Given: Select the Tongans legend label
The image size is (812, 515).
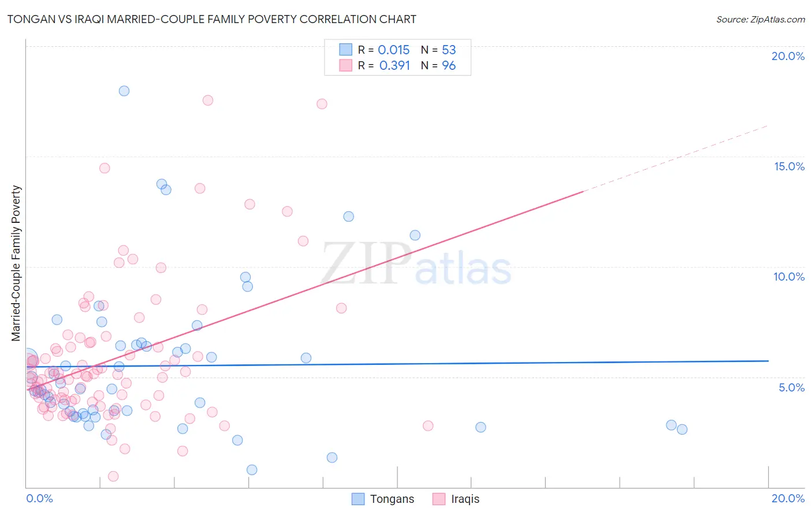Looking at the screenshot, I should pyautogui.click(x=392, y=499).
